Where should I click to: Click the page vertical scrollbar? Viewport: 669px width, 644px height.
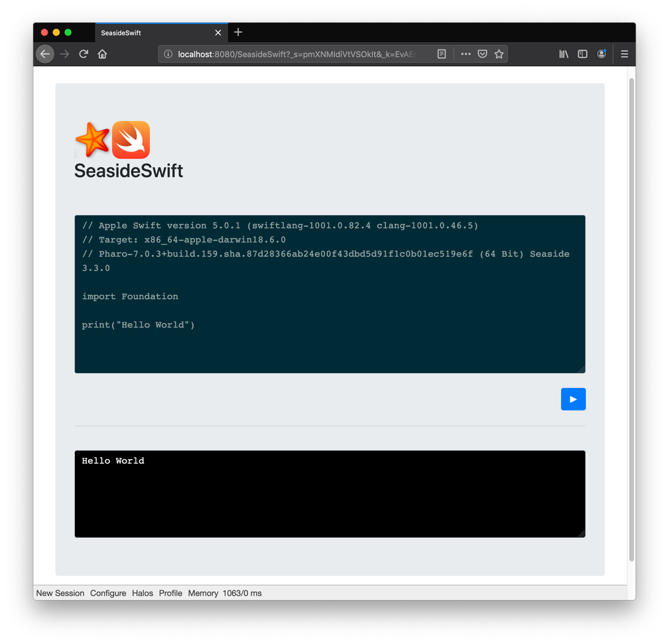click(632, 320)
